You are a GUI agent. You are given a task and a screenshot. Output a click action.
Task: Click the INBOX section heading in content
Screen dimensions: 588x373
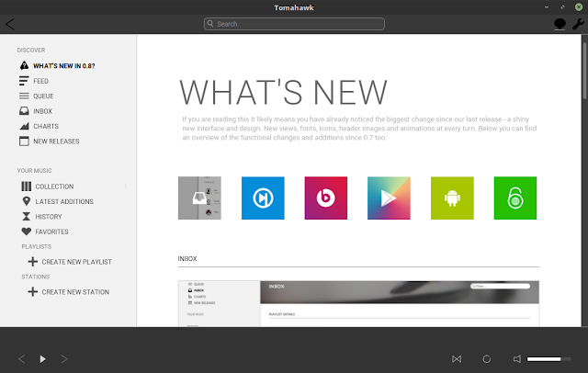coord(187,259)
